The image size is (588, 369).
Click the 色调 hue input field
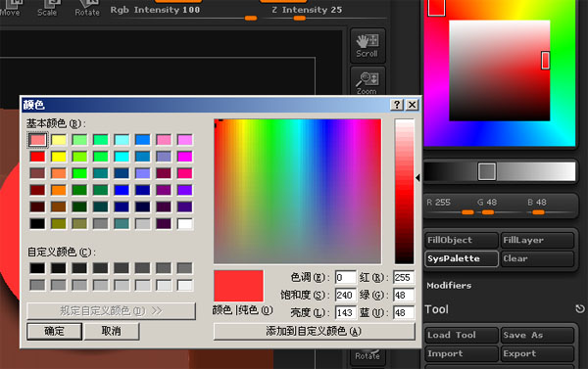345,278
